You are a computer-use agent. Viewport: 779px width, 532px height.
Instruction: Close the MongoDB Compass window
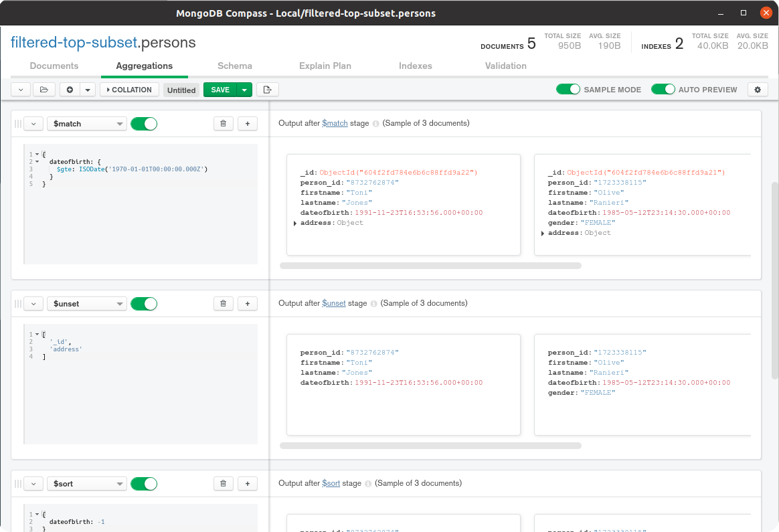766,13
